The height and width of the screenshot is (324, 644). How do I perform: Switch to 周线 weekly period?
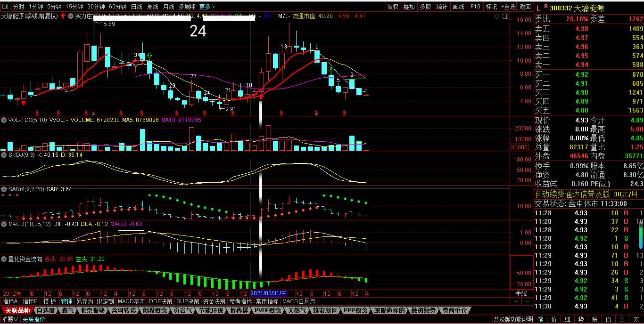[152, 7]
